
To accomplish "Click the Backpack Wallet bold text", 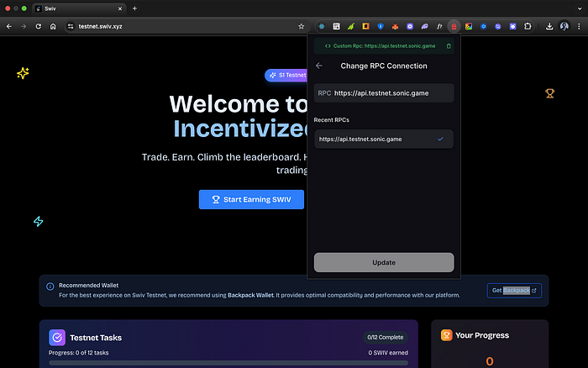I will click(250, 295).
